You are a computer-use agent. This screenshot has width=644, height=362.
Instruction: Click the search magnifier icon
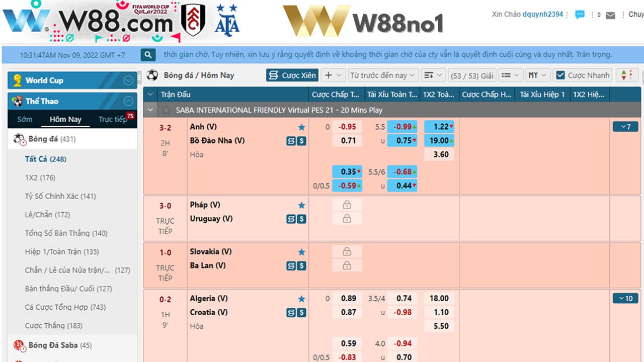click(148, 55)
